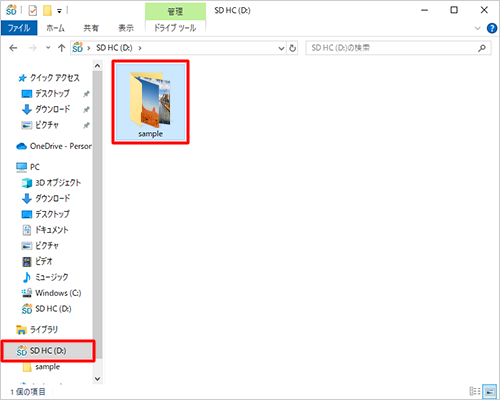Expand the ribbon with the chevron

pos(477,28)
